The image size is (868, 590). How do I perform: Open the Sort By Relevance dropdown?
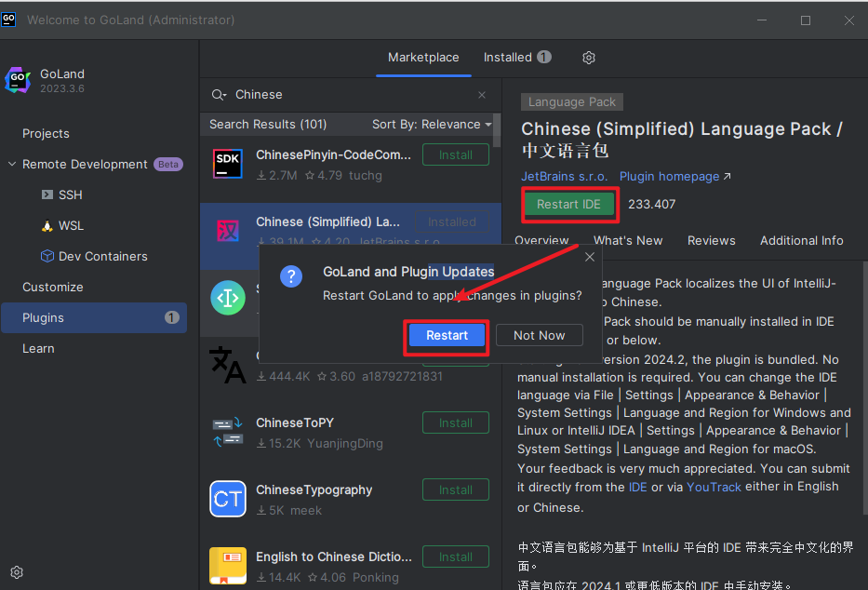point(432,124)
